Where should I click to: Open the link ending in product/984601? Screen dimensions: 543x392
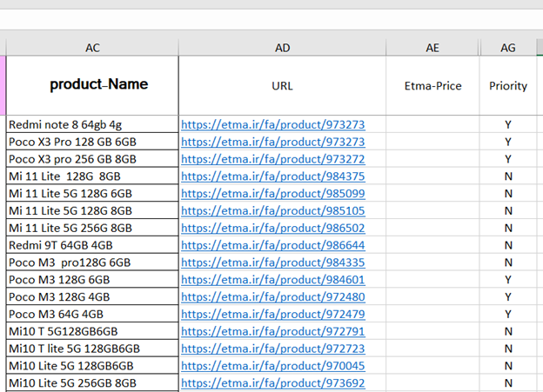point(273,280)
